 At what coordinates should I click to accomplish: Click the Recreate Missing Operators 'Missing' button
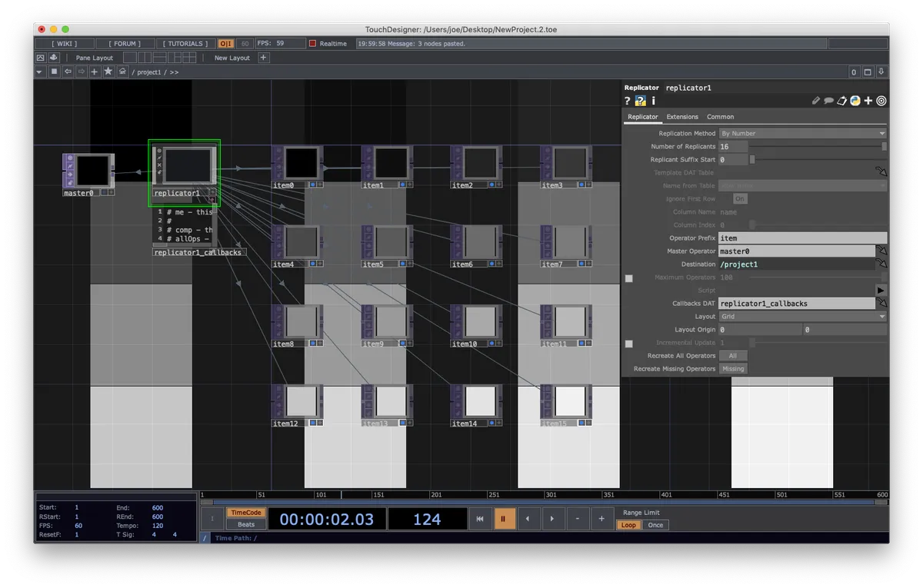(x=733, y=369)
